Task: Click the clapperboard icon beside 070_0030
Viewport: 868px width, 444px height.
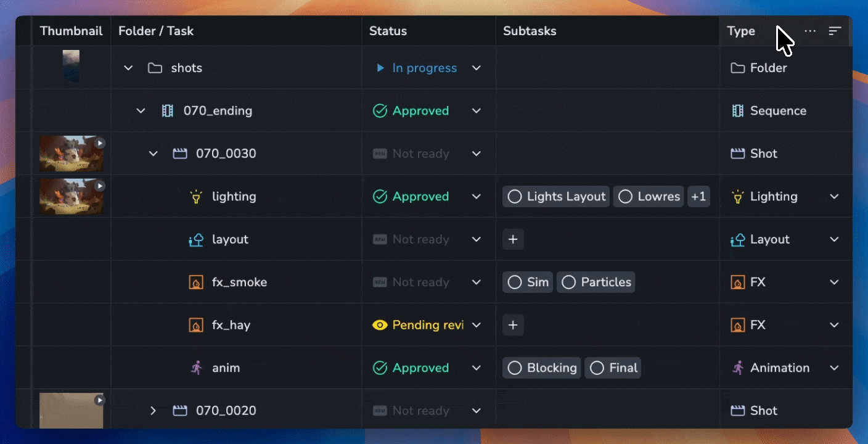Action: click(x=179, y=154)
